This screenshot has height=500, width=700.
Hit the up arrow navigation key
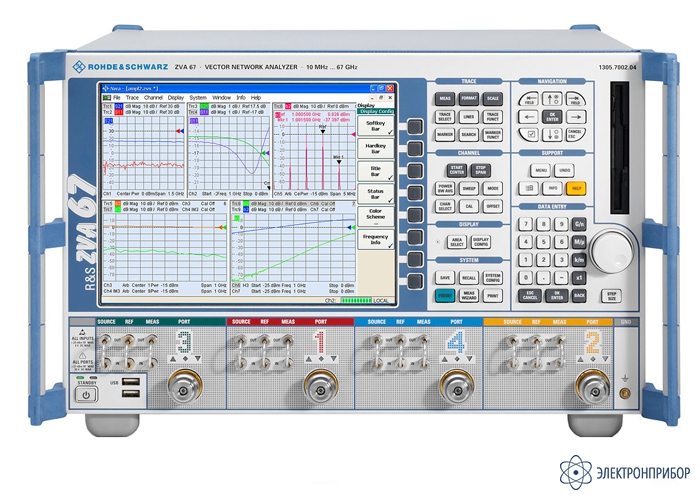click(x=552, y=99)
